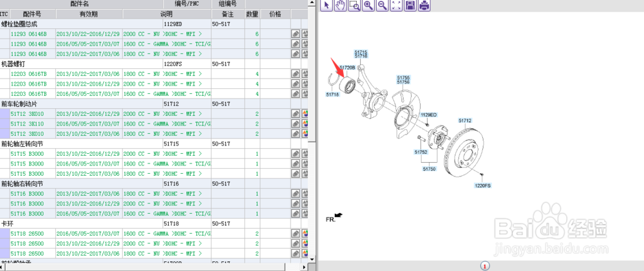This screenshot has height=271, width=644.
Task: Edit 11293 06146B 2000 CC row
Action: [x=296, y=33]
